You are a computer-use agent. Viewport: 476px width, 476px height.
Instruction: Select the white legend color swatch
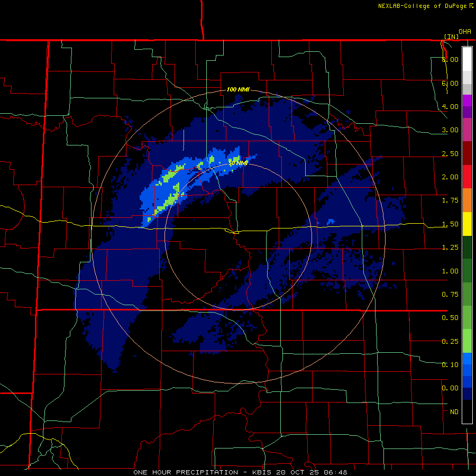tap(467, 59)
